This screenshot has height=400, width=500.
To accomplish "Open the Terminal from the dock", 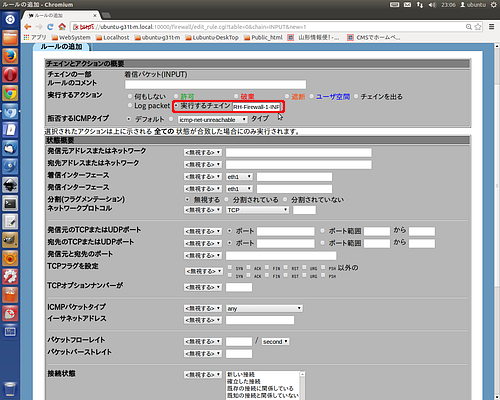I will tap(10, 203).
